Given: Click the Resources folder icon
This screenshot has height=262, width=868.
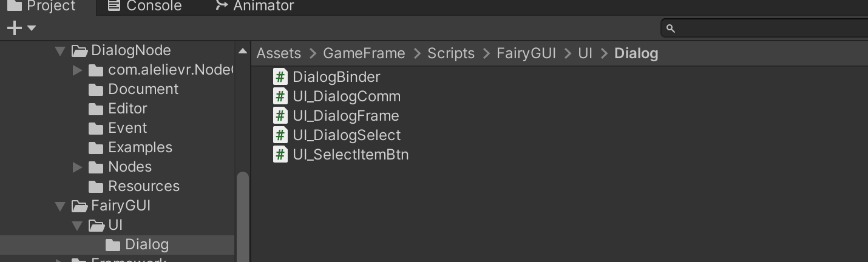Looking at the screenshot, I should (96, 186).
